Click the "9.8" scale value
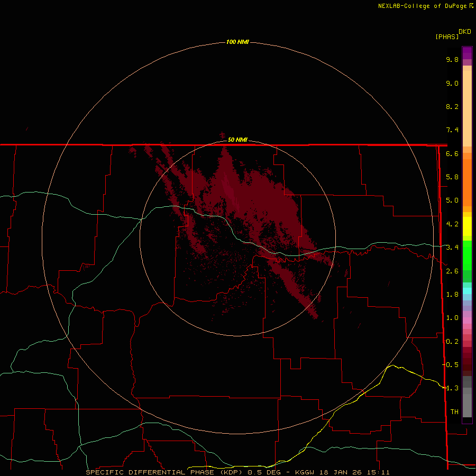The width and height of the screenshot is (476, 476). coord(452,59)
